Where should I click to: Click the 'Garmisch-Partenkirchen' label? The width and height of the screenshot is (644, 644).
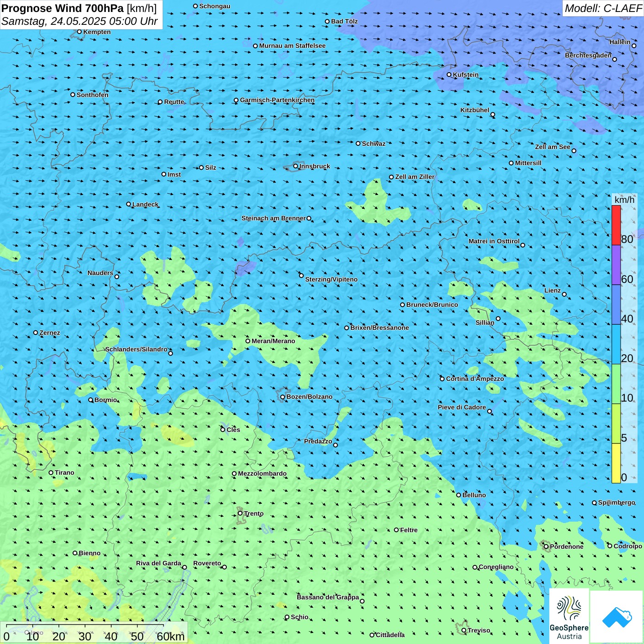click(x=277, y=100)
